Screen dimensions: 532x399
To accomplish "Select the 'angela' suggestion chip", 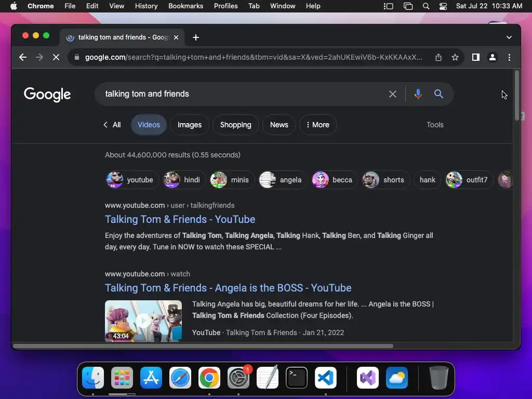I will coord(283,180).
